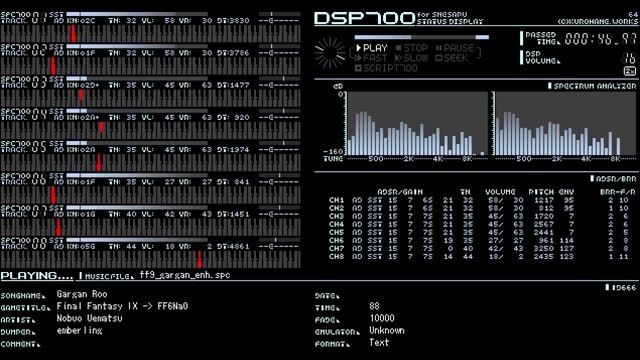Click the Format value Text
Viewport: 640px width, 360px height.
[x=379, y=343]
